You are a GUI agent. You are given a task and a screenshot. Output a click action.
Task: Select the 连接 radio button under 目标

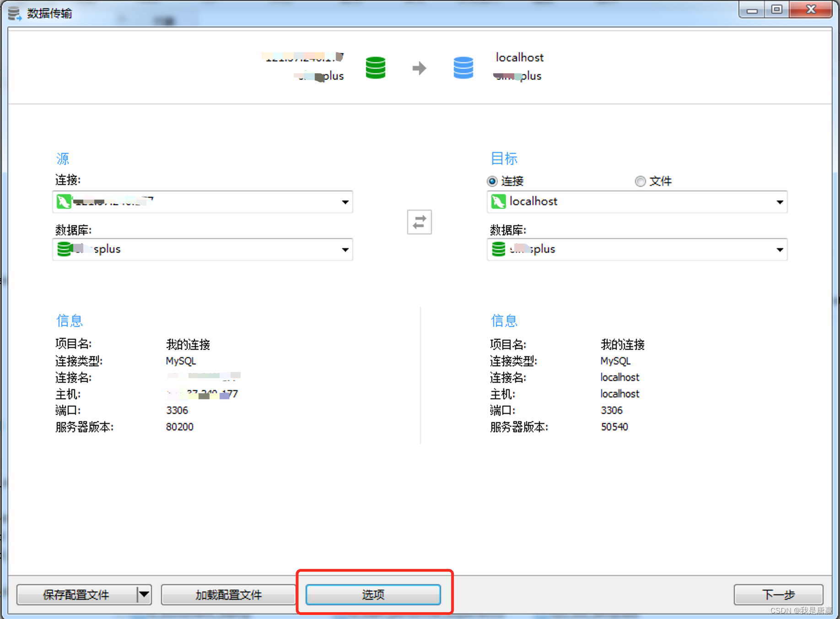[x=492, y=181]
